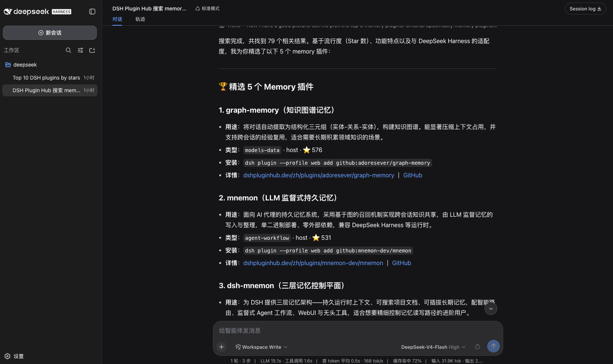This screenshot has height=364, width=613.
Task: Open 设置 settings at sidebar bottom
Action: tap(14, 356)
